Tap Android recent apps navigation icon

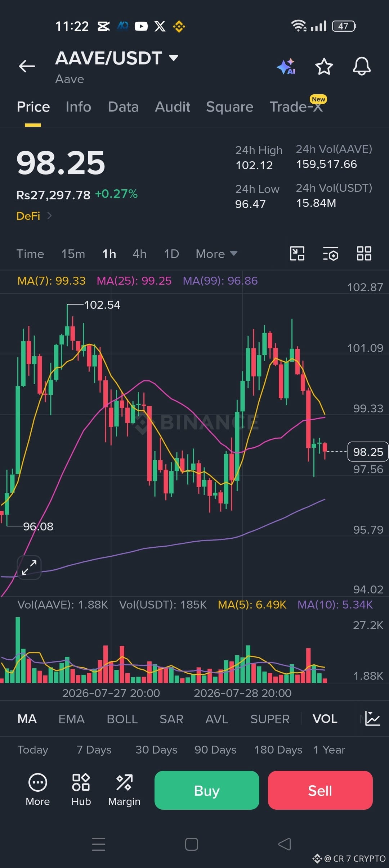pyautogui.click(x=99, y=844)
